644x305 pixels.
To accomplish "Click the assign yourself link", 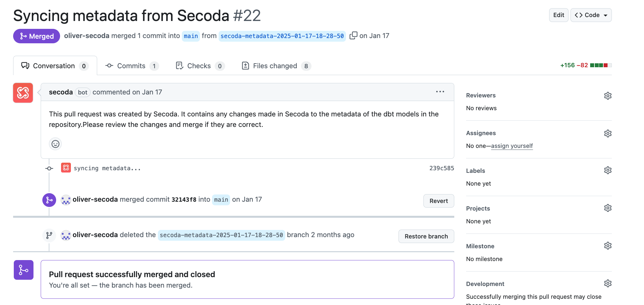I will pos(512,146).
